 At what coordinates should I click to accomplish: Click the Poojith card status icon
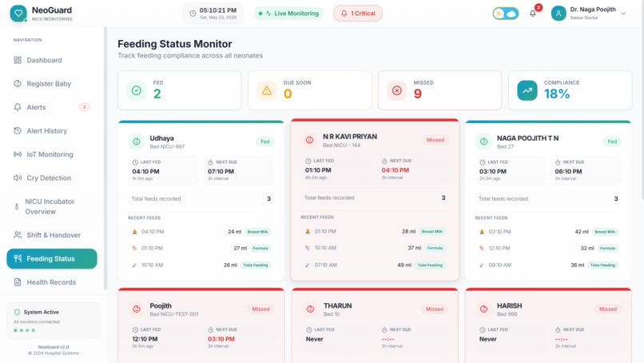click(137, 309)
